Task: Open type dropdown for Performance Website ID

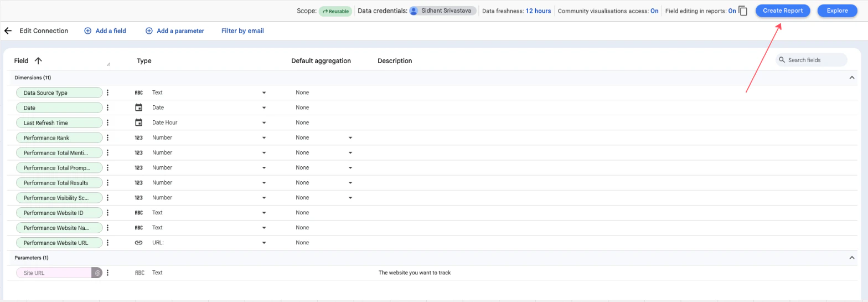Action: [264, 212]
